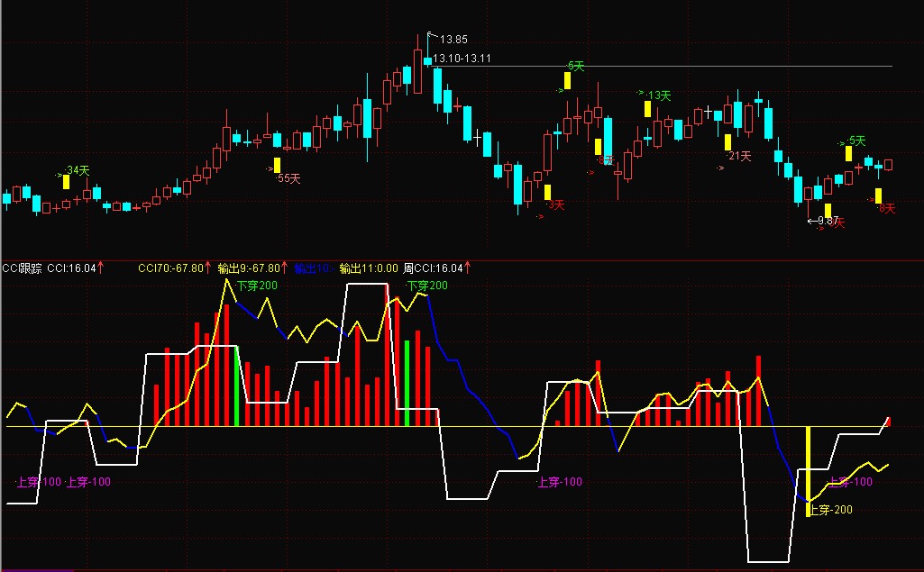Screen dimensions: 924x572
Task: Click the red arrow after 周CCI:16.04
Action: pos(468,268)
